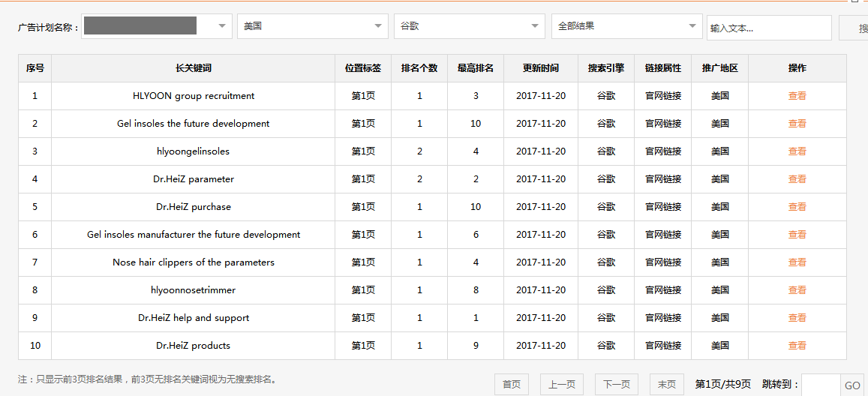Click 查看 for hlyoonnosetrimmer
The image size is (868, 396).
(x=797, y=289)
